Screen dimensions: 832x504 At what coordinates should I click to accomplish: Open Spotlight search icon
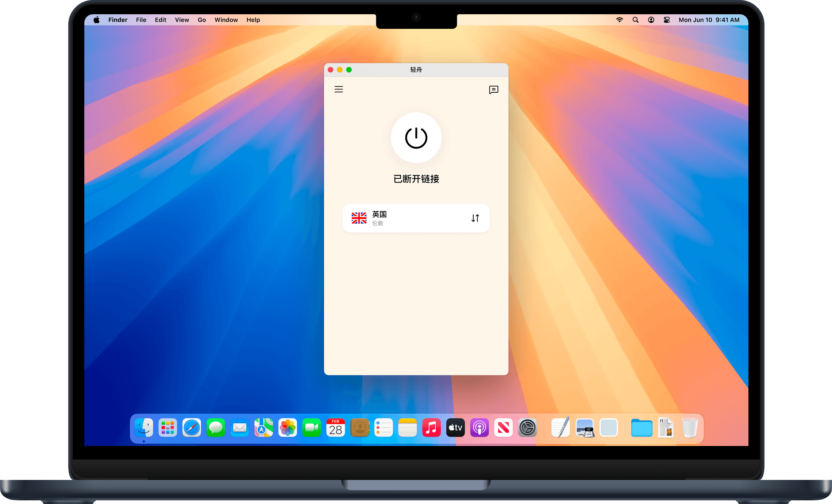coord(635,20)
